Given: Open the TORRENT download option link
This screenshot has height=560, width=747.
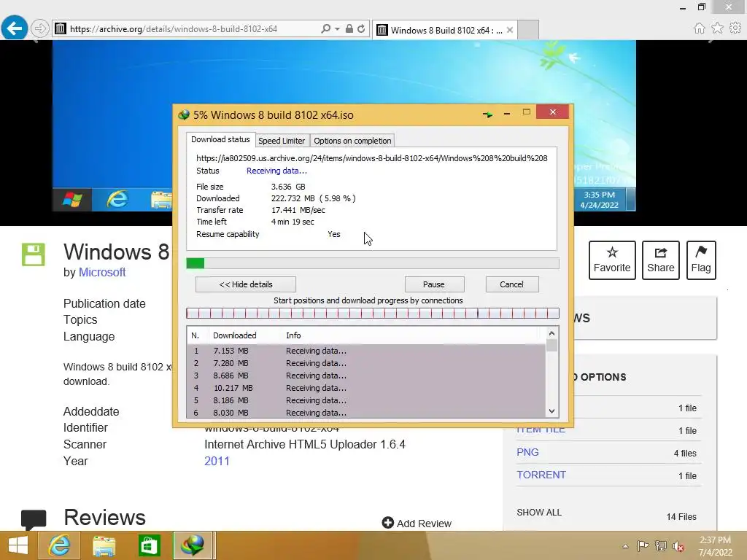Looking at the screenshot, I should (x=541, y=475).
